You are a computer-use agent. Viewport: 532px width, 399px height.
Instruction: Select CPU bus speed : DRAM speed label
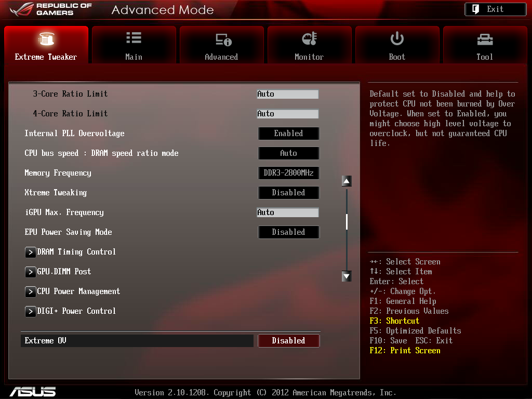point(101,153)
